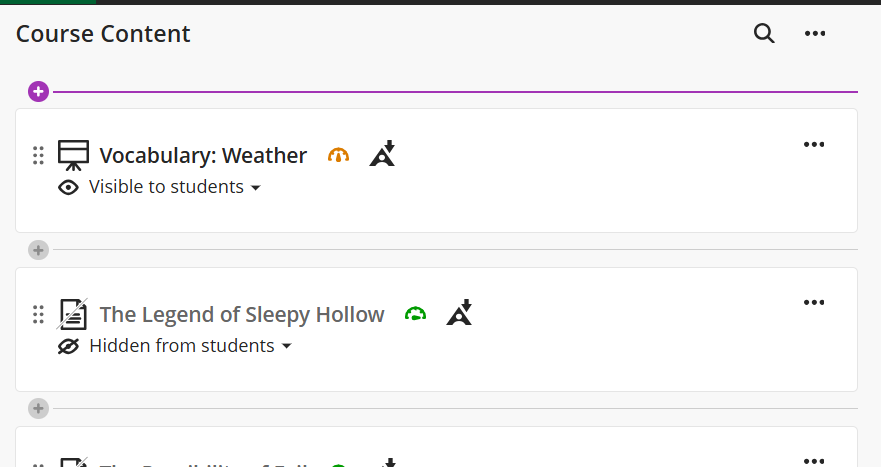
Task: Open the Vocabulary: Weather item
Action: (x=203, y=156)
